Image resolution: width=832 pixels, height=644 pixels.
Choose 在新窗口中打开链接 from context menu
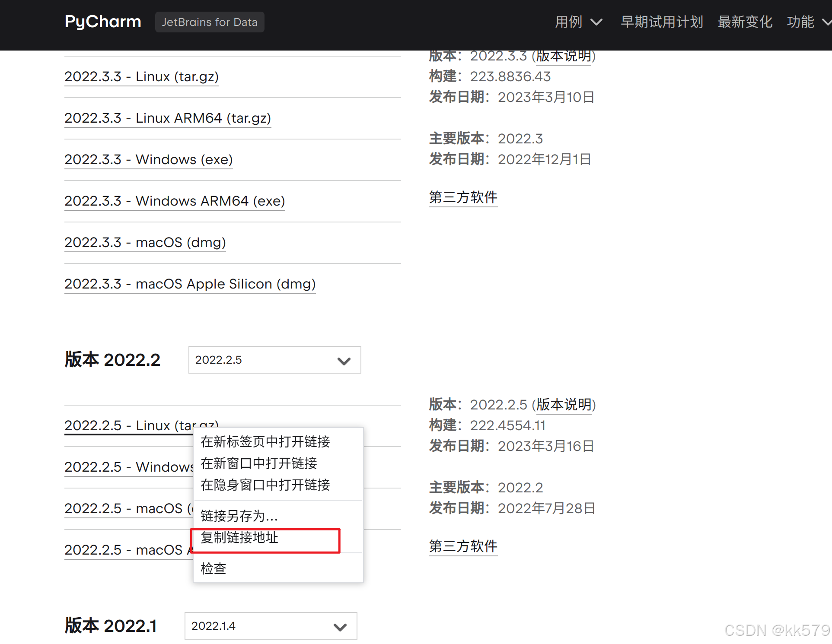point(278,463)
